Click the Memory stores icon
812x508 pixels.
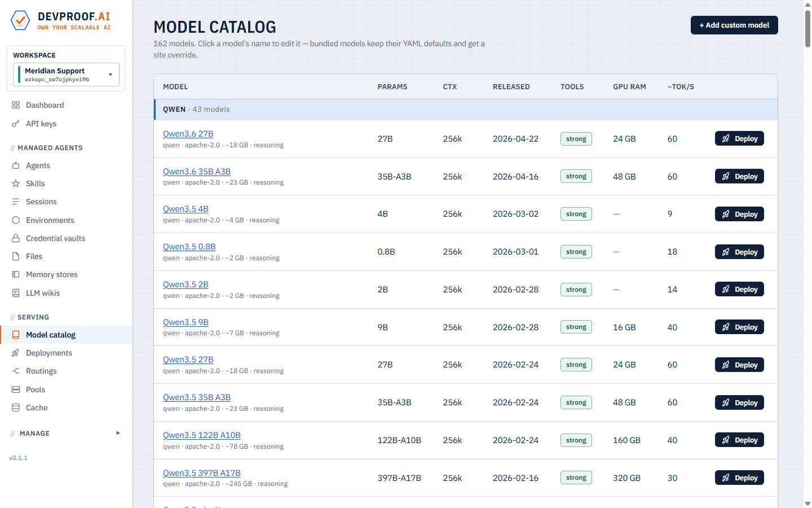[x=16, y=274]
